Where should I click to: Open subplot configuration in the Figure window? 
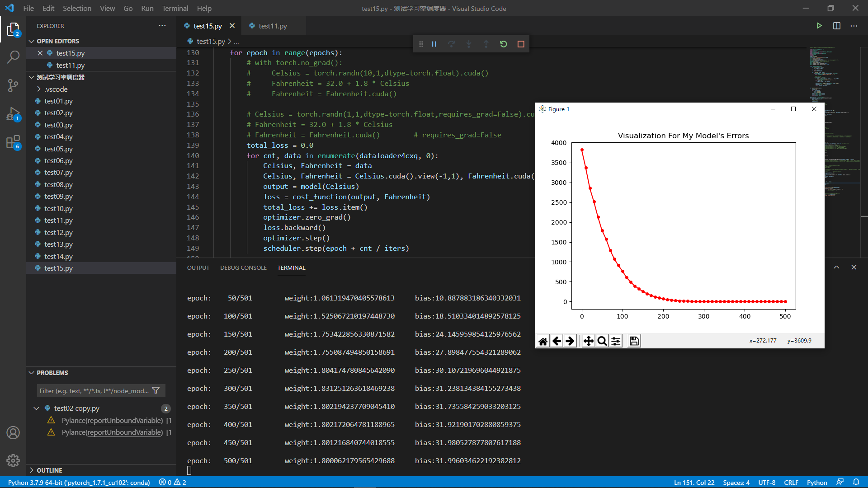coord(616,341)
